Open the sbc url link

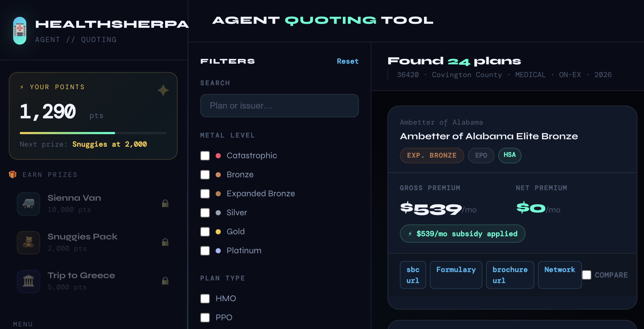(413, 275)
